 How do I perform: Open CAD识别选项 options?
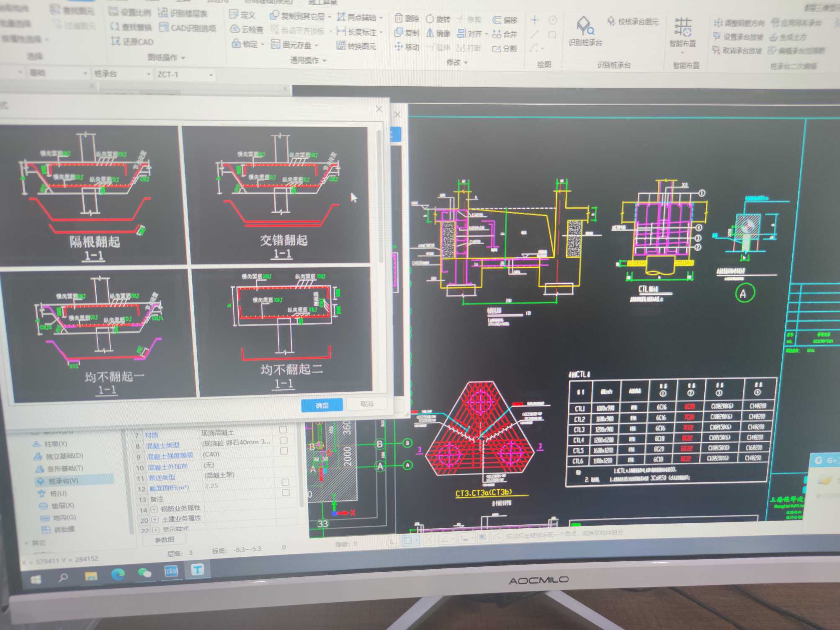[x=188, y=28]
